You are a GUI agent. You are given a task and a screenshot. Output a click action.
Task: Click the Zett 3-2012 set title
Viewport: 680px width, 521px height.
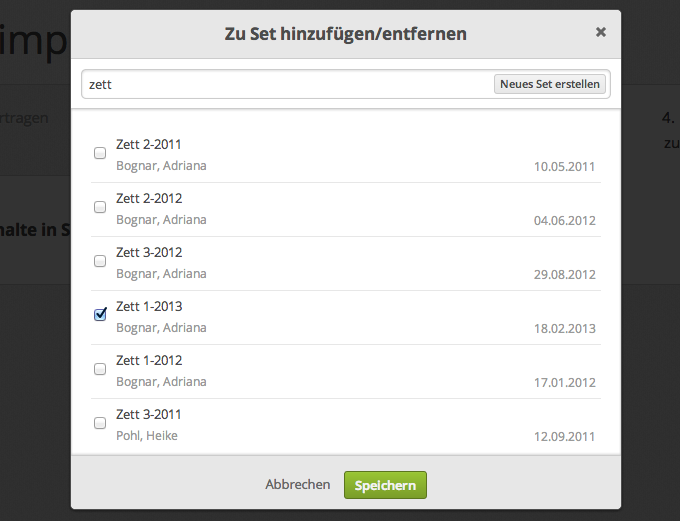(149, 252)
